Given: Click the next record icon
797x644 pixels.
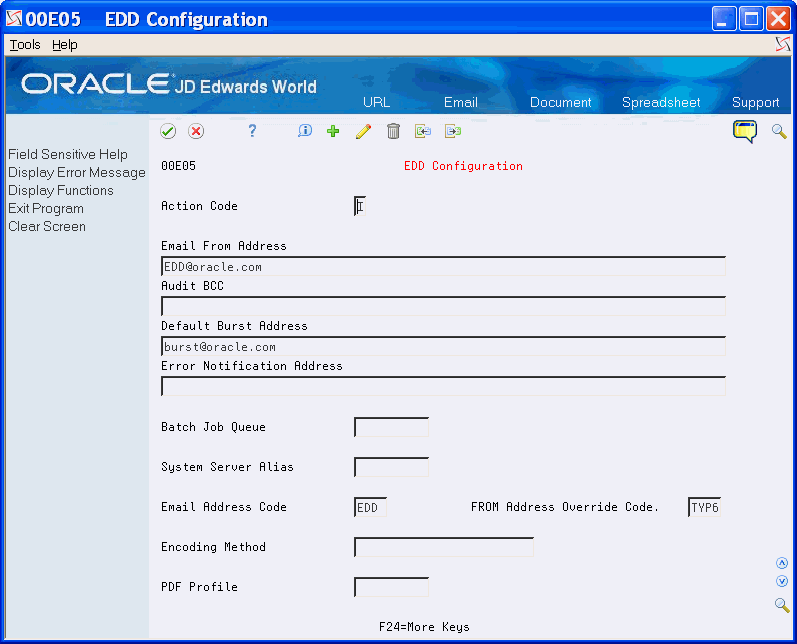Looking at the screenshot, I should (452, 131).
